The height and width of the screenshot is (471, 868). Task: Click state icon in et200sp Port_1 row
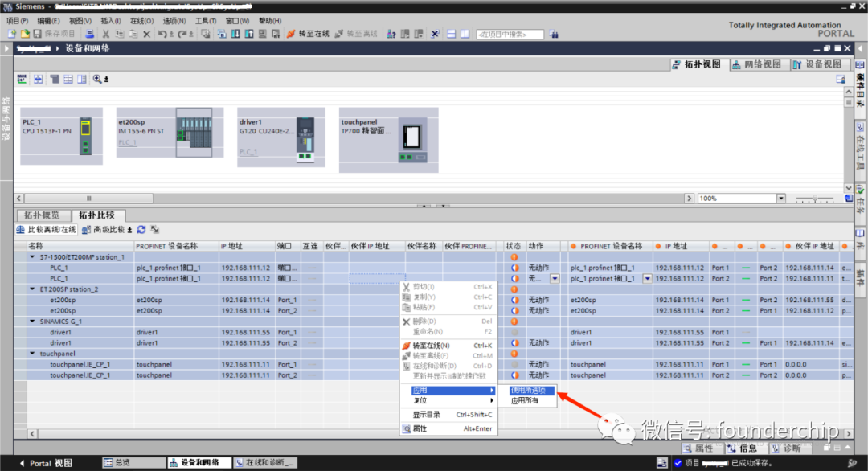[515, 300]
